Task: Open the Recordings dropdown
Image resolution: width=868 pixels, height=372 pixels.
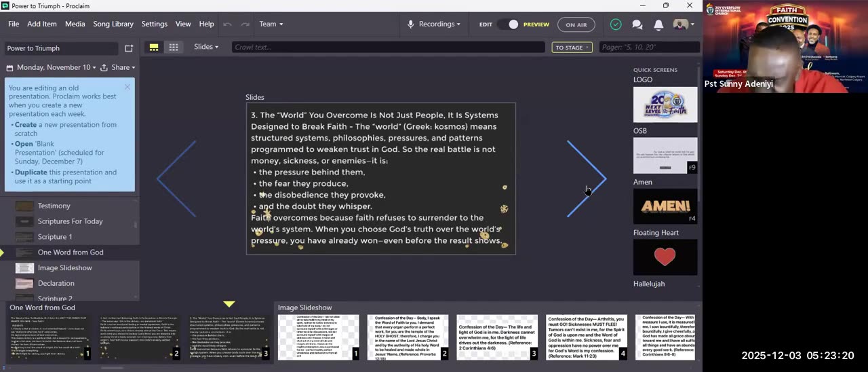Action: (434, 24)
